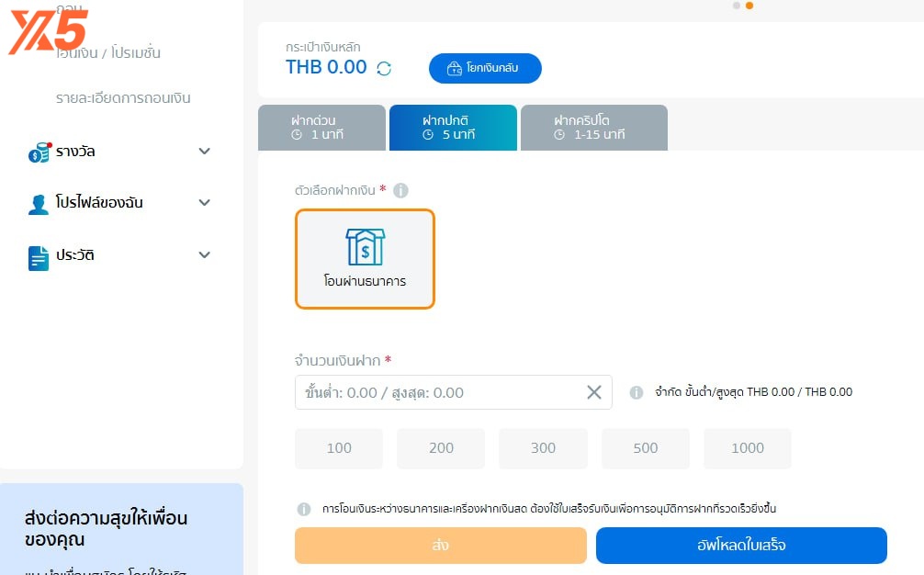Open รายละเอียดการถอนเงิน in the sidebar
Image resolution: width=924 pixels, height=575 pixels.
pyautogui.click(x=123, y=98)
